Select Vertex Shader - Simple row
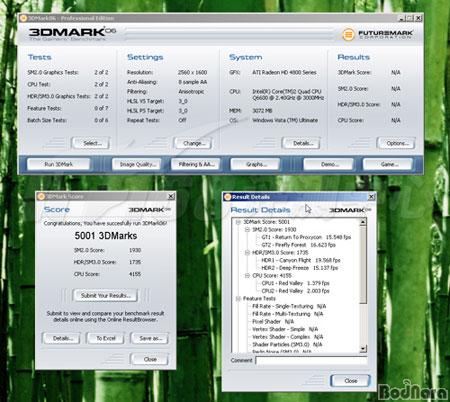Screen dimensions: 450x402 pyautogui.click(x=285, y=329)
